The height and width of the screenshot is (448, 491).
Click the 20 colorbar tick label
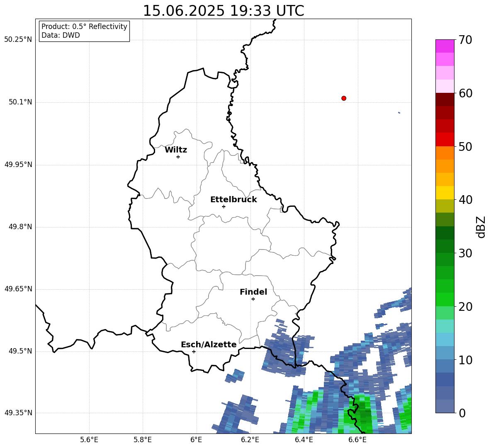click(465, 307)
